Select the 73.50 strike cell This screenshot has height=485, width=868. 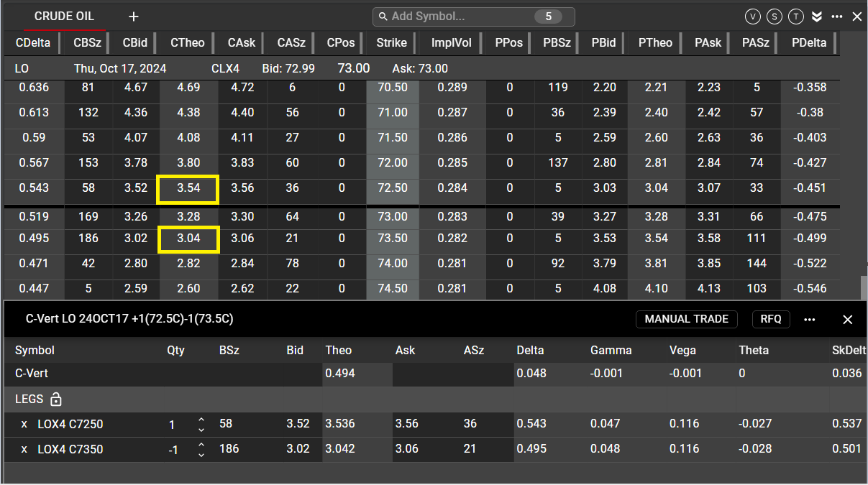click(392, 239)
